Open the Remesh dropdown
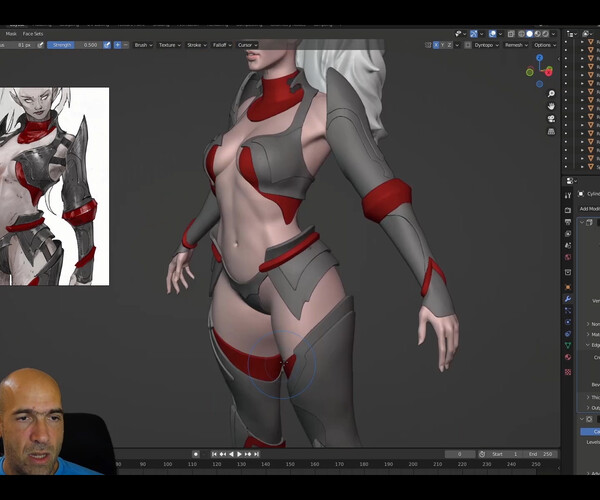 click(x=516, y=45)
